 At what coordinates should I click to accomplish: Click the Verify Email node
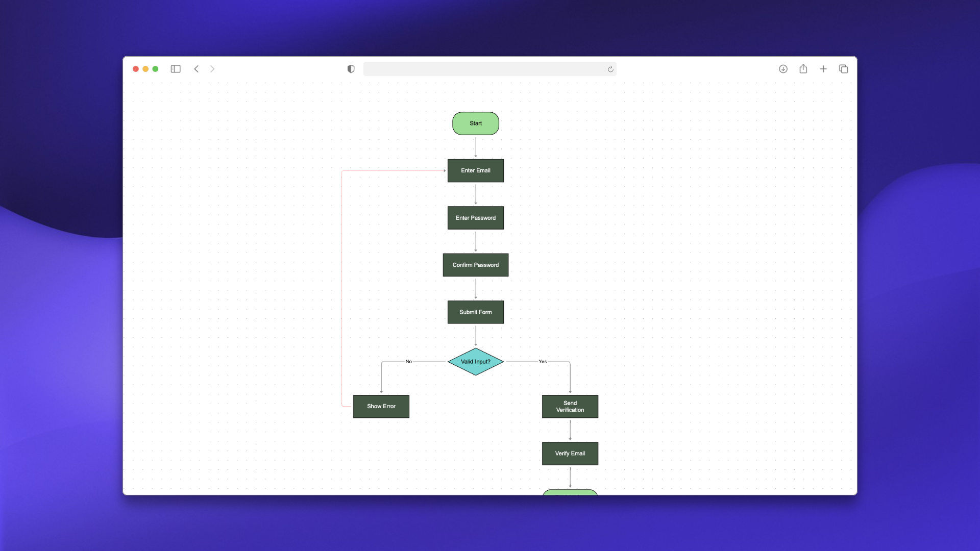point(570,453)
